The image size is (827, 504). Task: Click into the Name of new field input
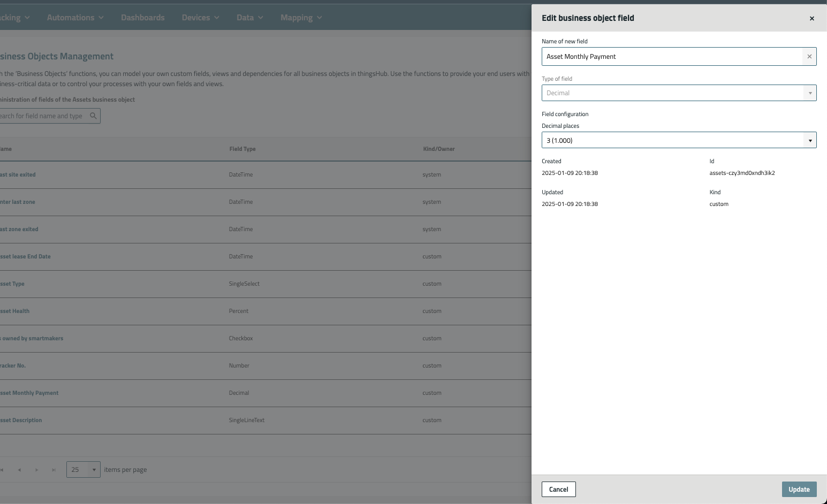point(671,57)
